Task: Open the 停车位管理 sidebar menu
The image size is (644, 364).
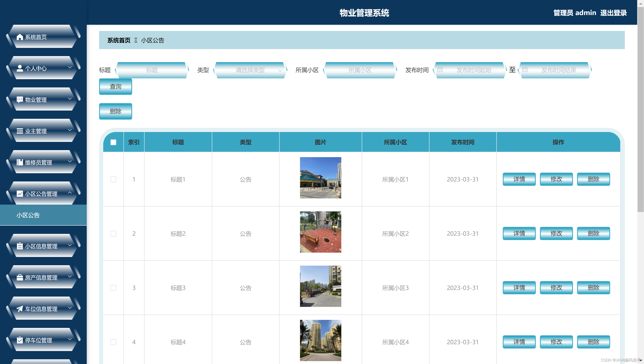Action: tap(39, 340)
